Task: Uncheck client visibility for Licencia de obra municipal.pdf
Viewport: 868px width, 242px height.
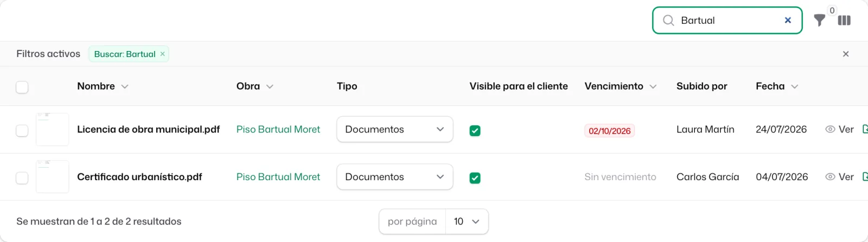Action: tap(475, 130)
